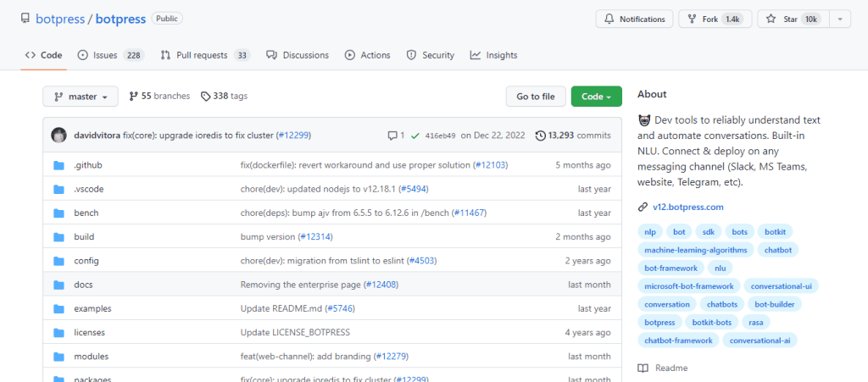Open davidvitora's avatar image
868x382 pixels.
pos(59,136)
